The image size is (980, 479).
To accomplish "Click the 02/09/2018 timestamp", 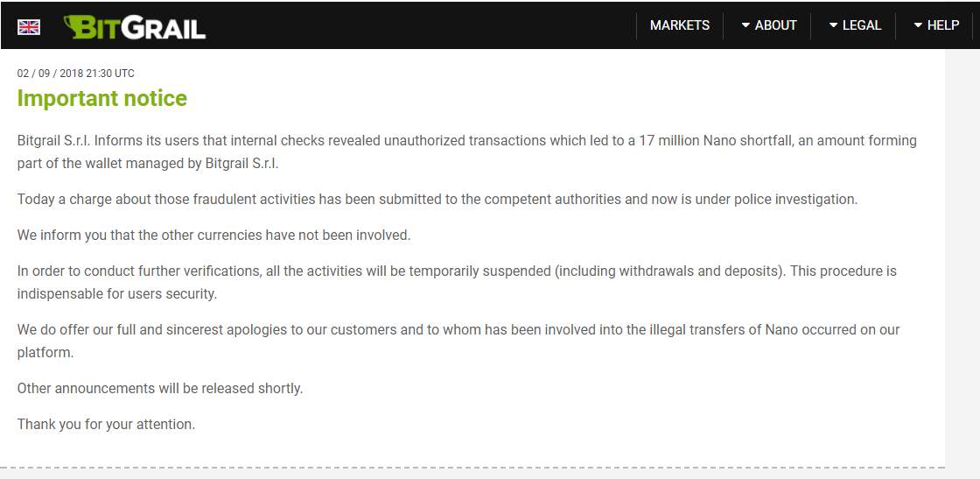I will tap(75, 74).
